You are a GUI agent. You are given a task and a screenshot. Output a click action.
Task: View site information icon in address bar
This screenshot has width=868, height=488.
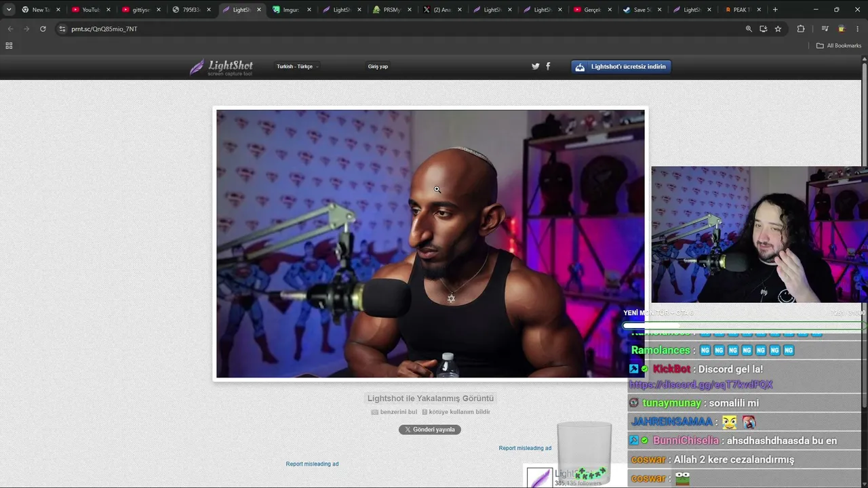62,29
